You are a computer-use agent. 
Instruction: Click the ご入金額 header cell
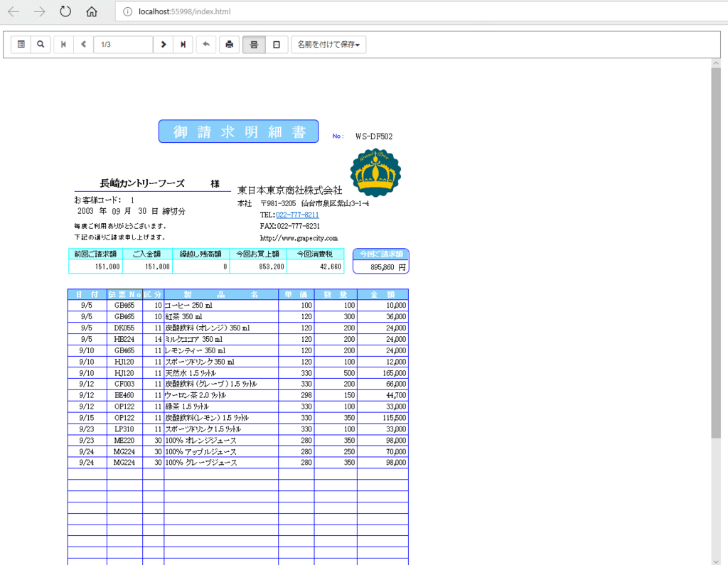click(148, 254)
